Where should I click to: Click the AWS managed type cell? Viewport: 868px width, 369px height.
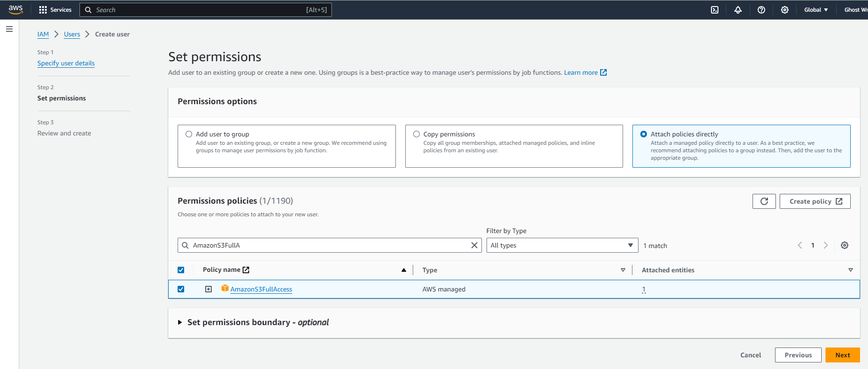[x=444, y=289]
